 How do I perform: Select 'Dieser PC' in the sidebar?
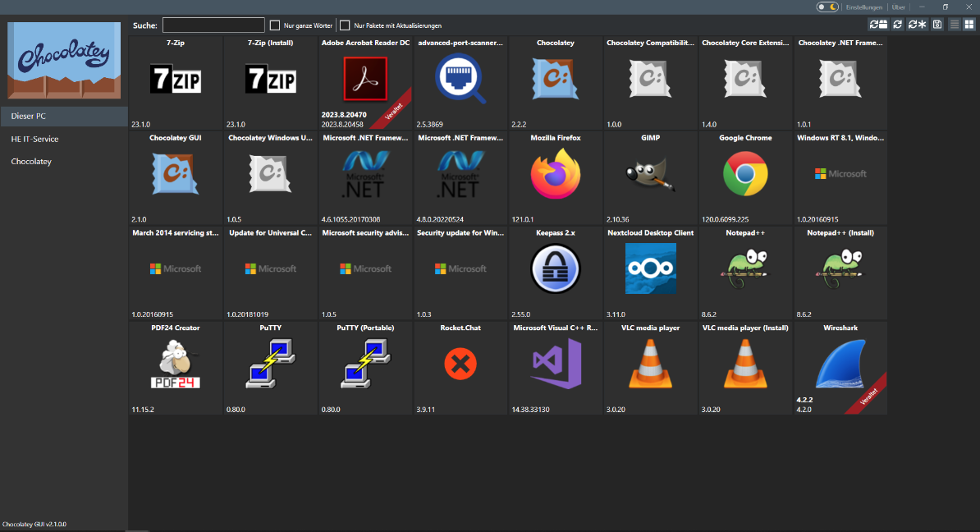(64, 117)
